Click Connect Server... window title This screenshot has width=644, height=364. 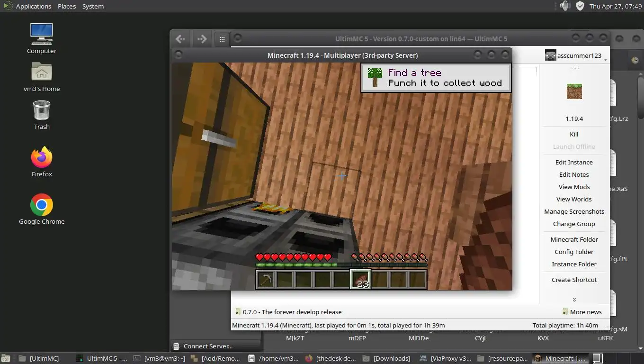208,346
